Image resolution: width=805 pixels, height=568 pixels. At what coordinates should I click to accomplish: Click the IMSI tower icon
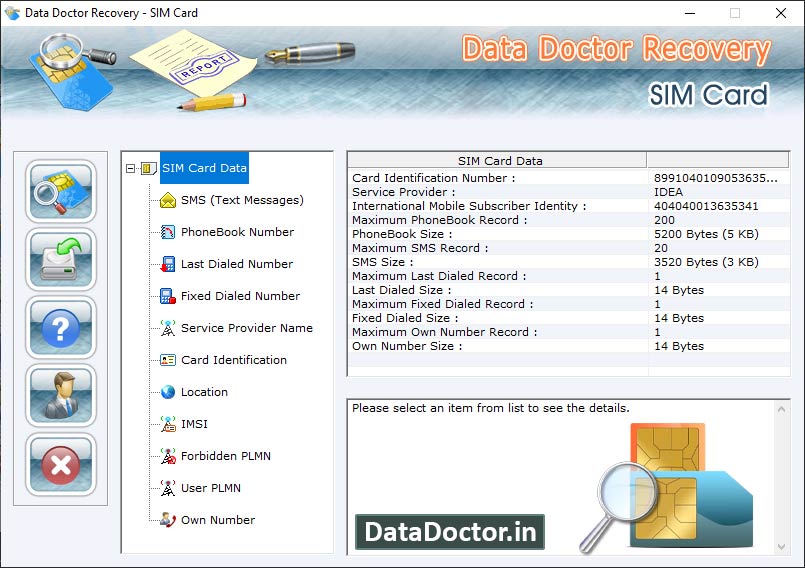(x=168, y=424)
